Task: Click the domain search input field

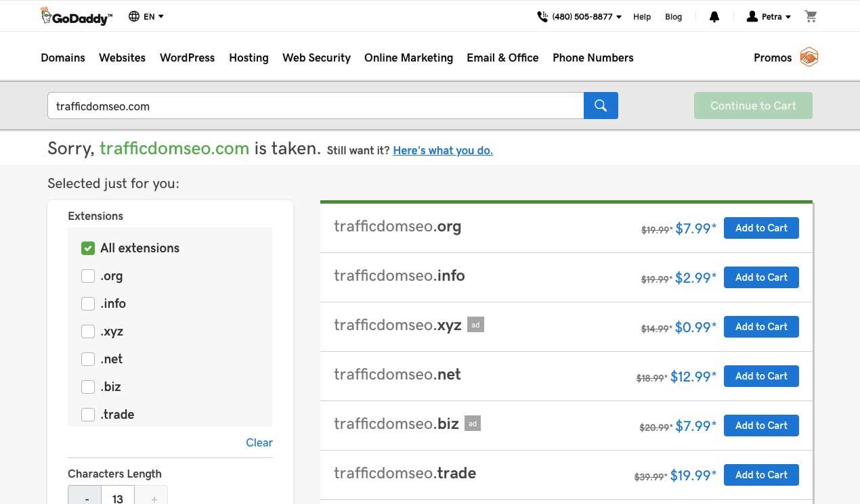Action: 315,106
